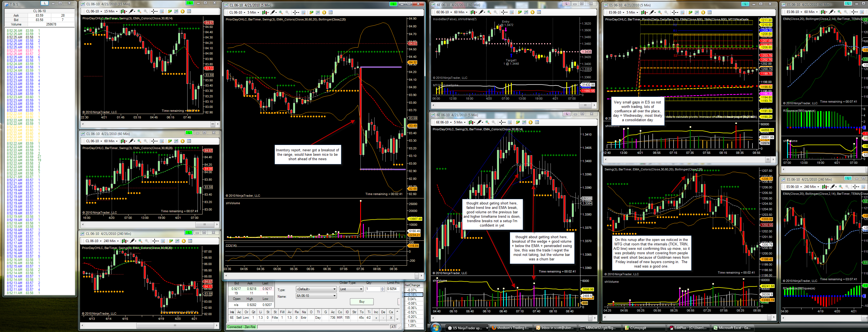Click the Buy order button
Screen dimensions: 868x332
coord(362,302)
